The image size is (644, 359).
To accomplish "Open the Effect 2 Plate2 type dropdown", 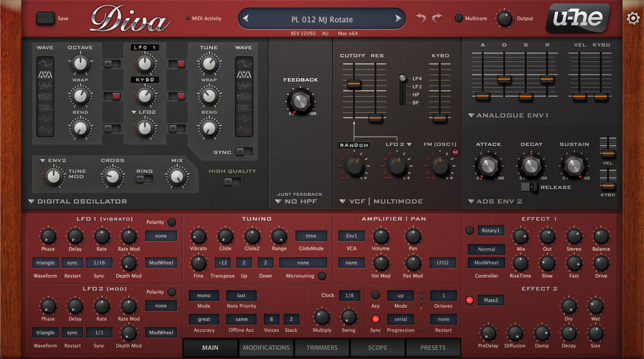I will (x=490, y=300).
